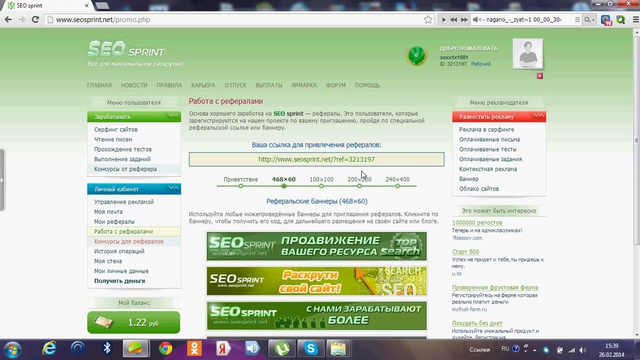The image size is (640, 360).
Task: Open the ЯРМАРКА menu item
Action: click(304, 85)
